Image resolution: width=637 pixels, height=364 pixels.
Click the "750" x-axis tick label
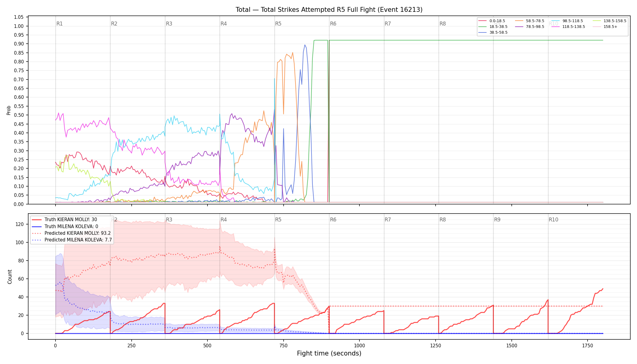point(284,345)
